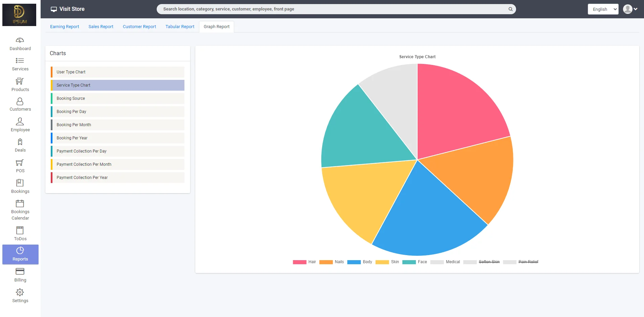Switch to the Tabular Report tab
The width and height of the screenshot is (644, 317).
click(x=180, y=27)
